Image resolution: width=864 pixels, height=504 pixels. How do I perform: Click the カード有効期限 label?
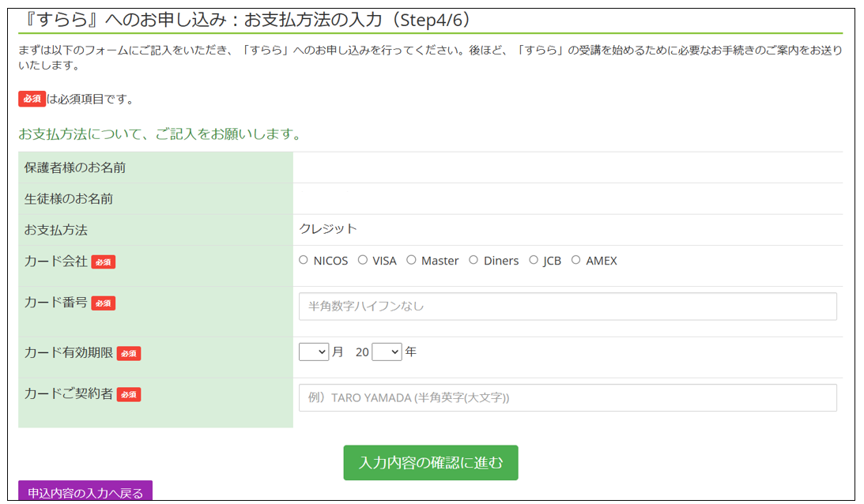pos(68,352)
